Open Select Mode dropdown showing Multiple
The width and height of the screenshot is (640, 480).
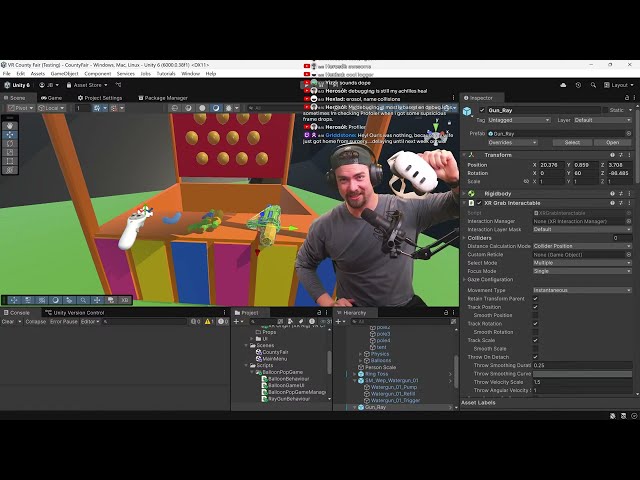582,263
